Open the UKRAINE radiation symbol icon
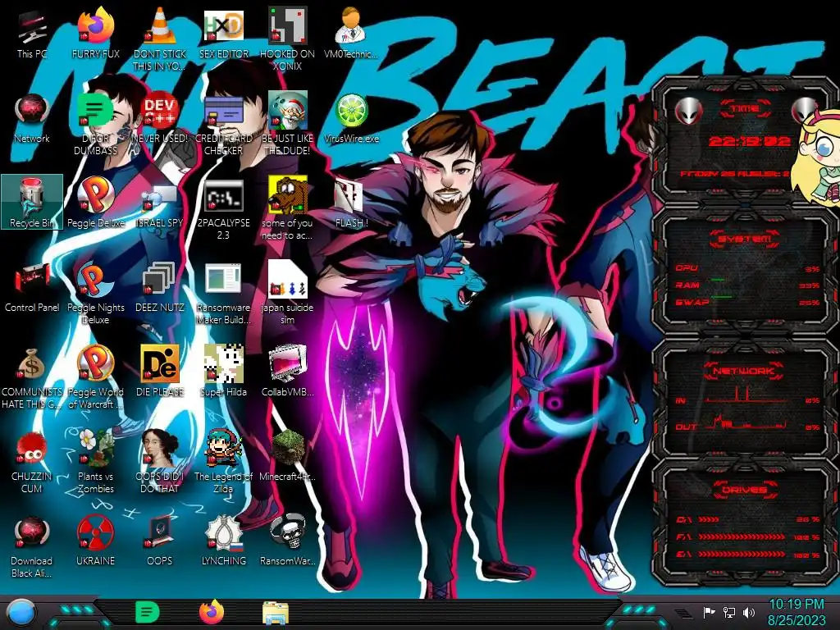The height and width of the screenshot is (630, 840). click(95, 541)
